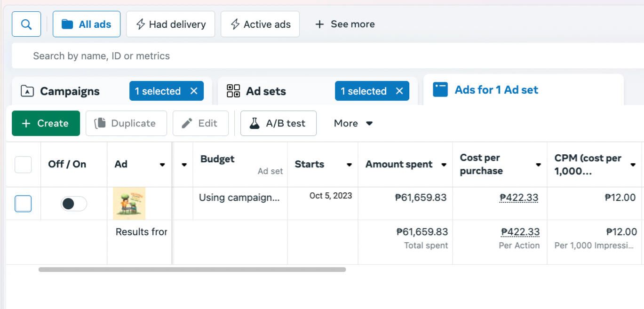Check the select-all checkbox in header
The image size is (644, 309).
[x=24, y=165]
